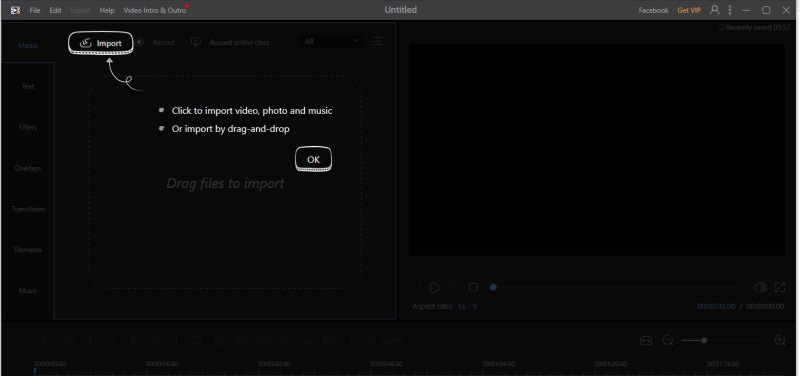Click the microphone voiceover icon
This screenshot has width=800, height=376.
[308, 340]
